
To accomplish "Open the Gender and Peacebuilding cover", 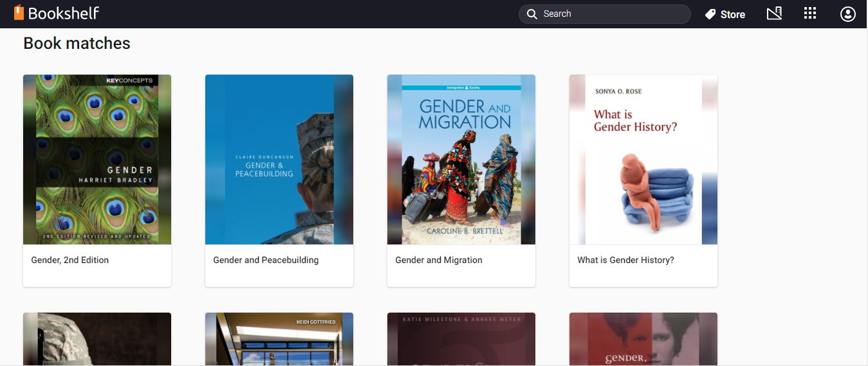I will [x=279, y=160].
